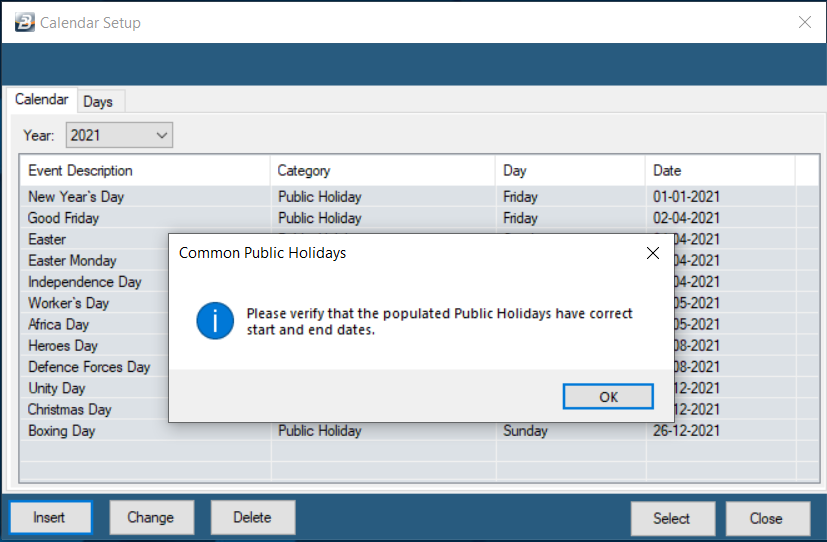Select the Boxing Day row
This screenshot has width=827, height=542.
[419, 431]
